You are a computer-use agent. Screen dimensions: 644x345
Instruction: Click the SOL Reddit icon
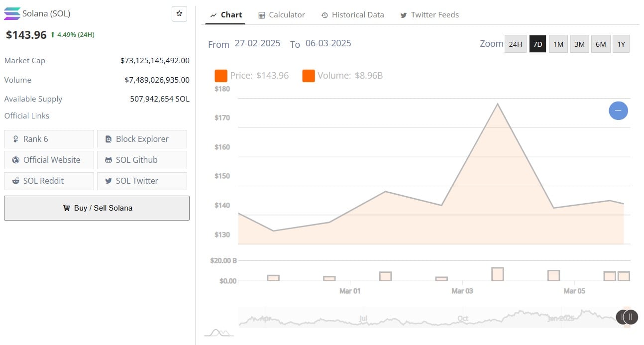point(15,181)
